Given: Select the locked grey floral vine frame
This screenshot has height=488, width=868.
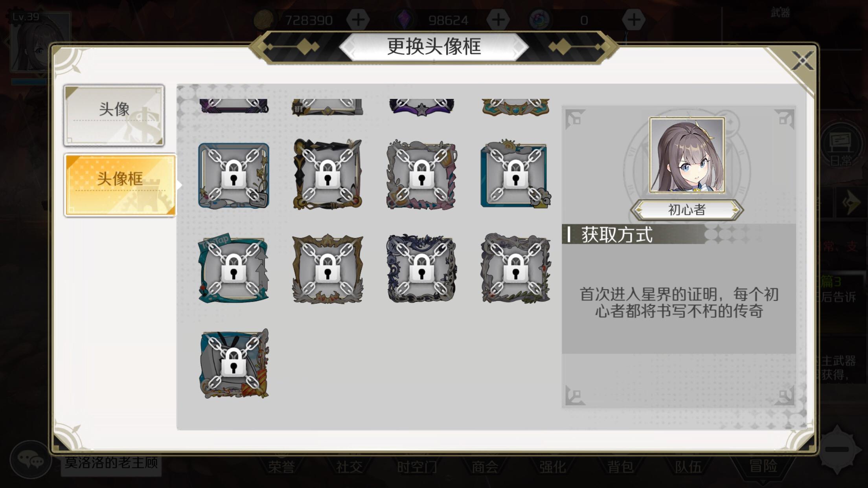Looking at the screenshot, I should [x=516, y=269].
